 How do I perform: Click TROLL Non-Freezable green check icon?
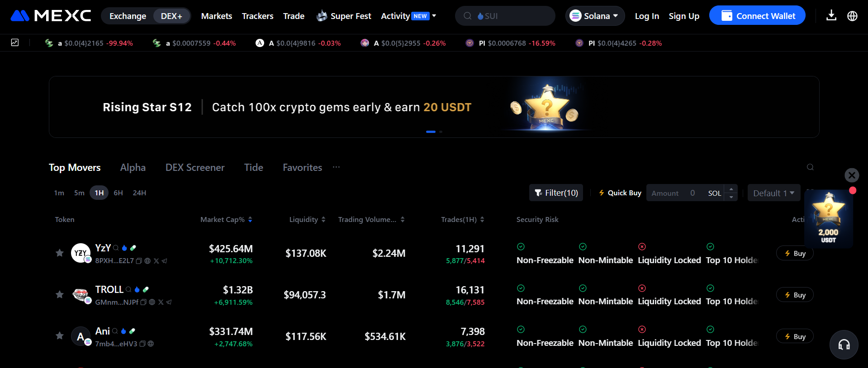pyautogui.click(x=521, y=288)
